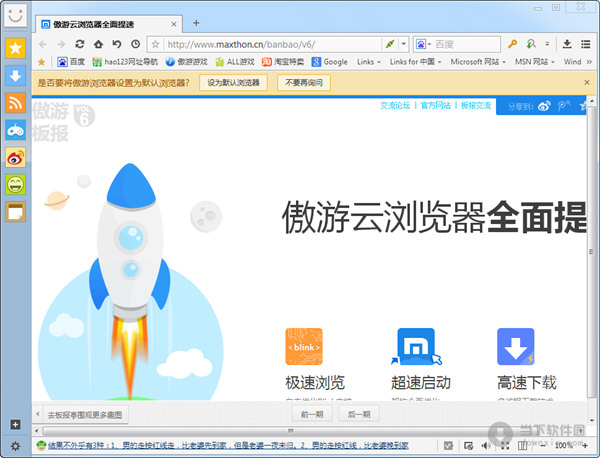The height and width of the screenshot is (458, 600).
Task: Toggle split screen view icon
Action: (522, 445)
